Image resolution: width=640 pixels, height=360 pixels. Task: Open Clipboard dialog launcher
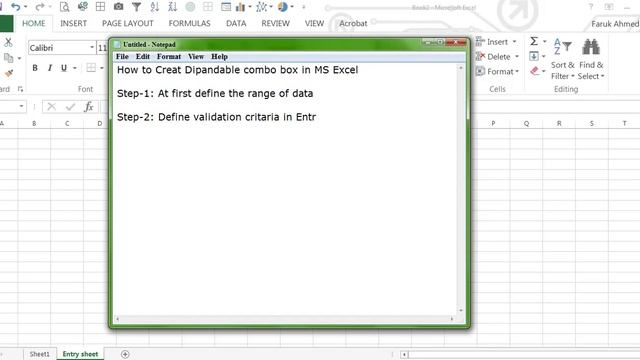[x=20, y=89]
